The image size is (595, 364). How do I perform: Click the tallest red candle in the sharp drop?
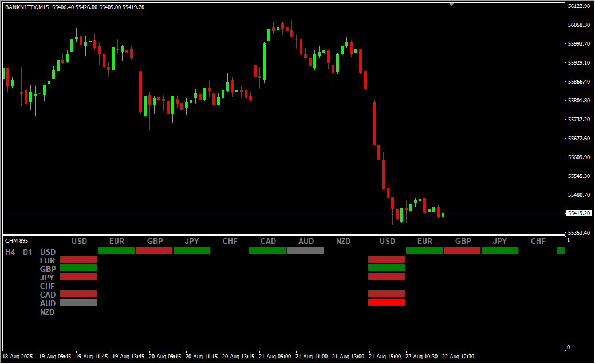[x=374, y=123]
